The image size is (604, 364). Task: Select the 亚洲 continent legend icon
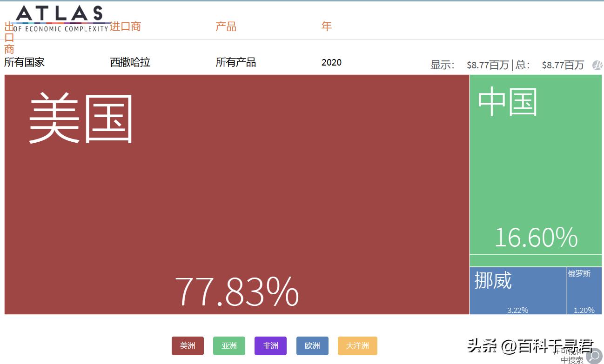pos(229,346)
